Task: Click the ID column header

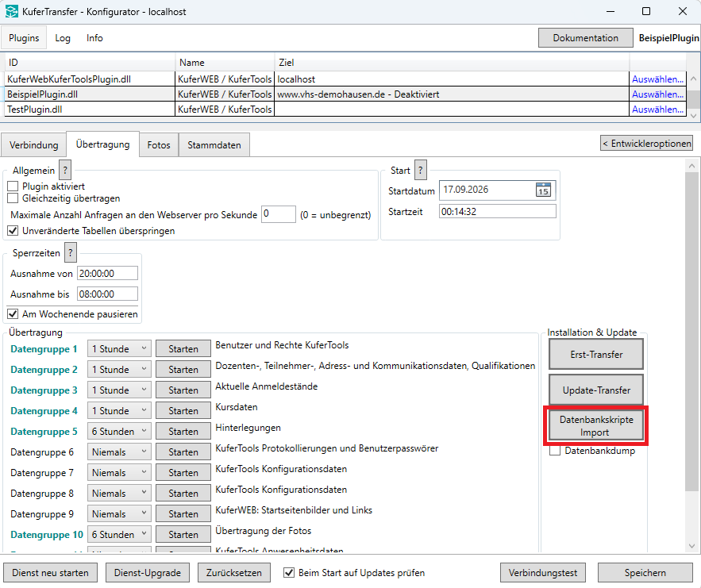Action: click(x=90, y=63)
